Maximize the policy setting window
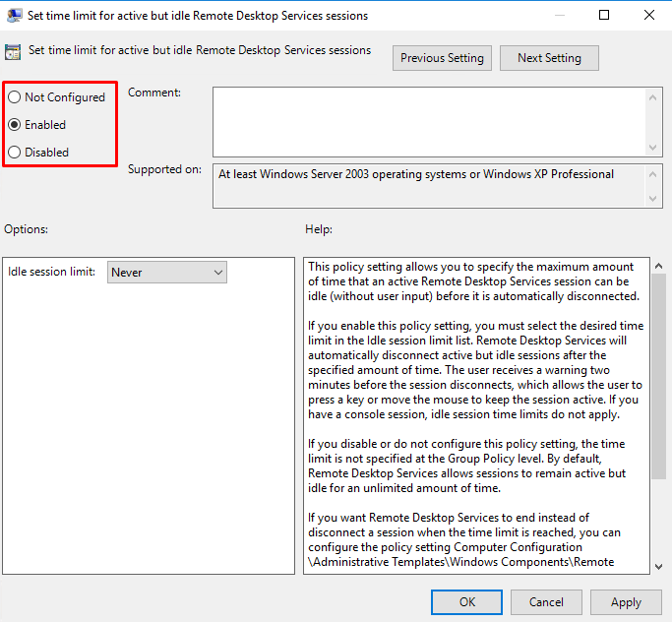 pos(604,15)
